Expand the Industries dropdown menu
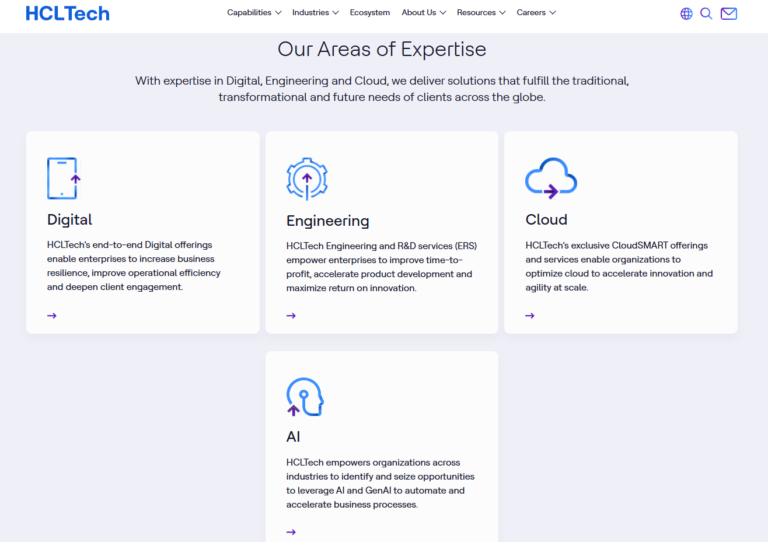768x542 pixels. pos(315,13)
